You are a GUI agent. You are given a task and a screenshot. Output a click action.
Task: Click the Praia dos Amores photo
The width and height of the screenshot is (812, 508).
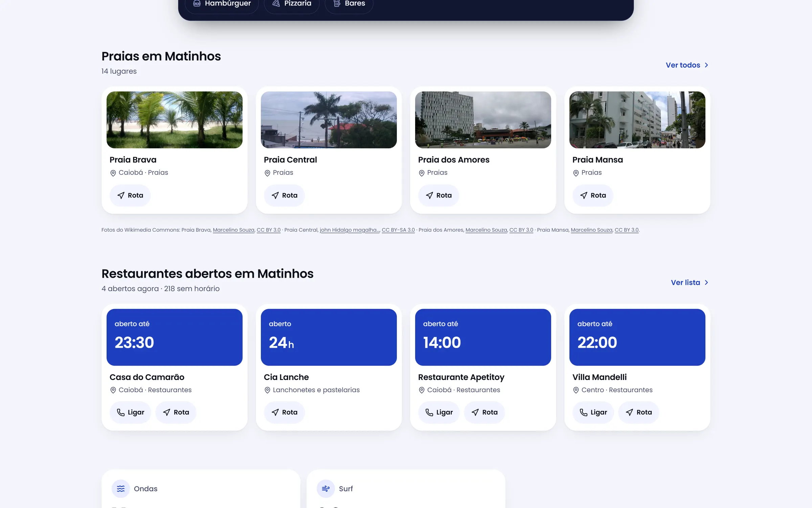tap(483, 120)
